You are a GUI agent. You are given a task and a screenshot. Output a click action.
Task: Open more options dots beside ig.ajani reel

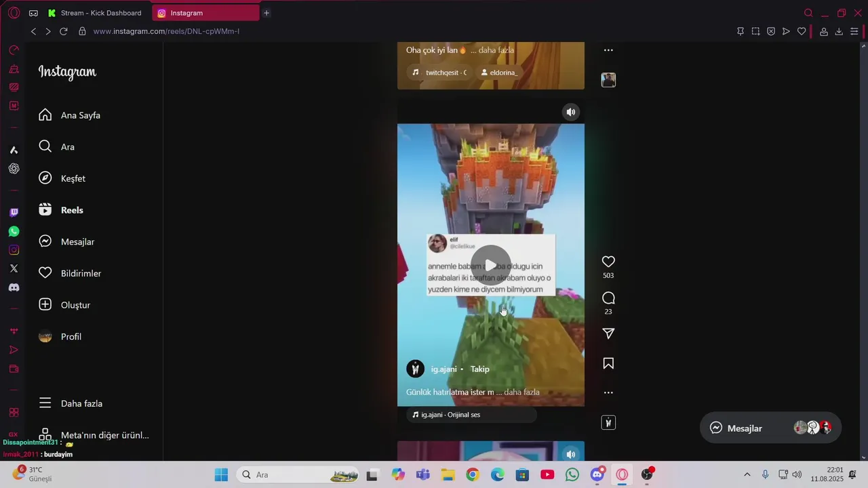608,392
